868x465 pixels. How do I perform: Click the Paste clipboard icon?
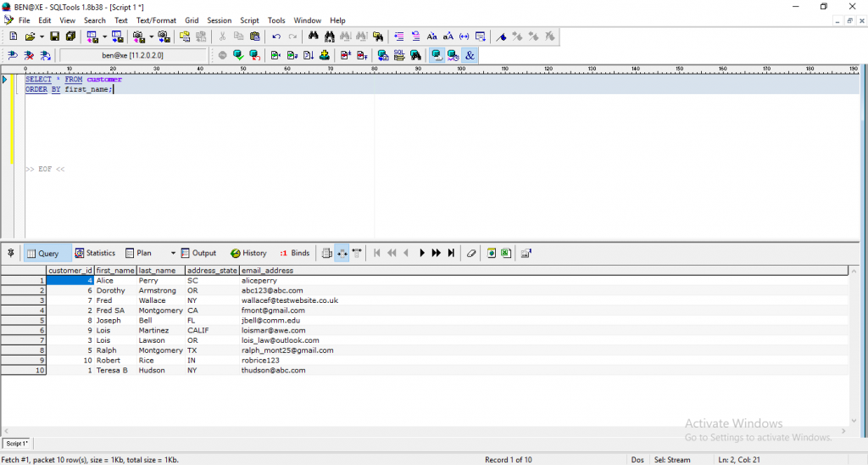point(254,36)
